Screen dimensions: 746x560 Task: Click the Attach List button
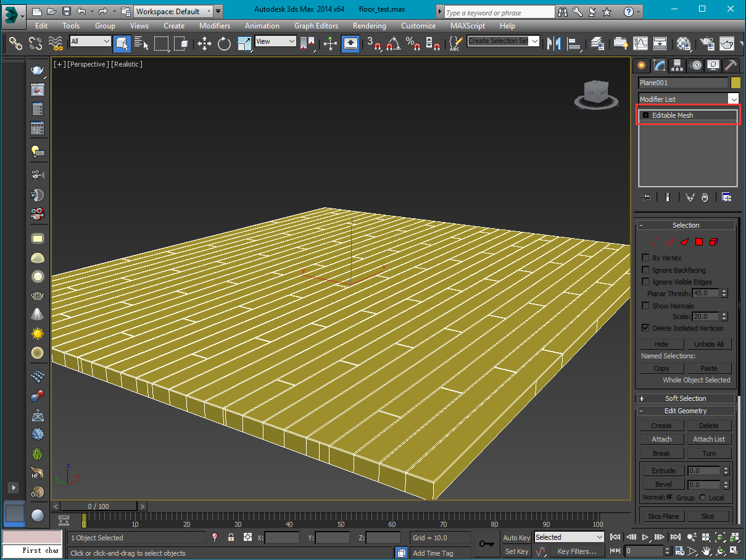(709, 439)
